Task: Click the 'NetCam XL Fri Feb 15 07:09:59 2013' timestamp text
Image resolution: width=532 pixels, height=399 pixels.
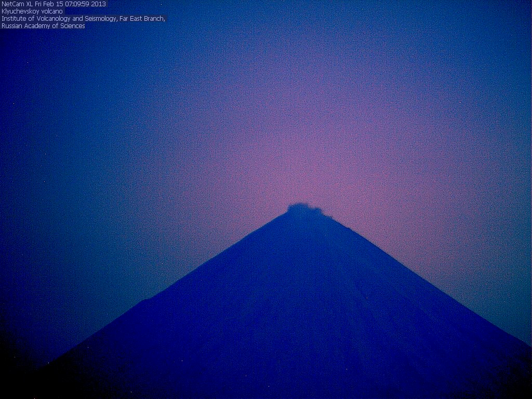Action: [x=54, y=4]
